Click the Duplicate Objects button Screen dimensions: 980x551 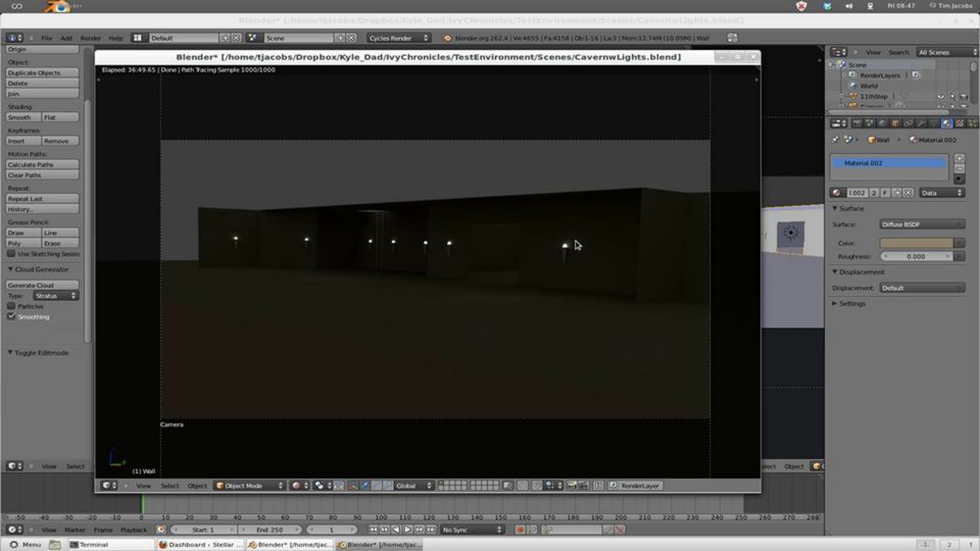point(42,73)
